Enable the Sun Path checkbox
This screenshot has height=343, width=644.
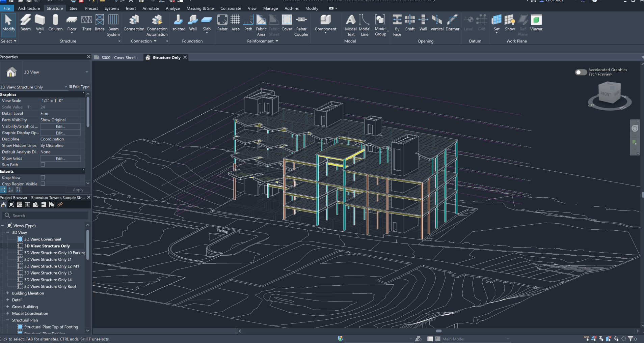(x=43, y=165)
